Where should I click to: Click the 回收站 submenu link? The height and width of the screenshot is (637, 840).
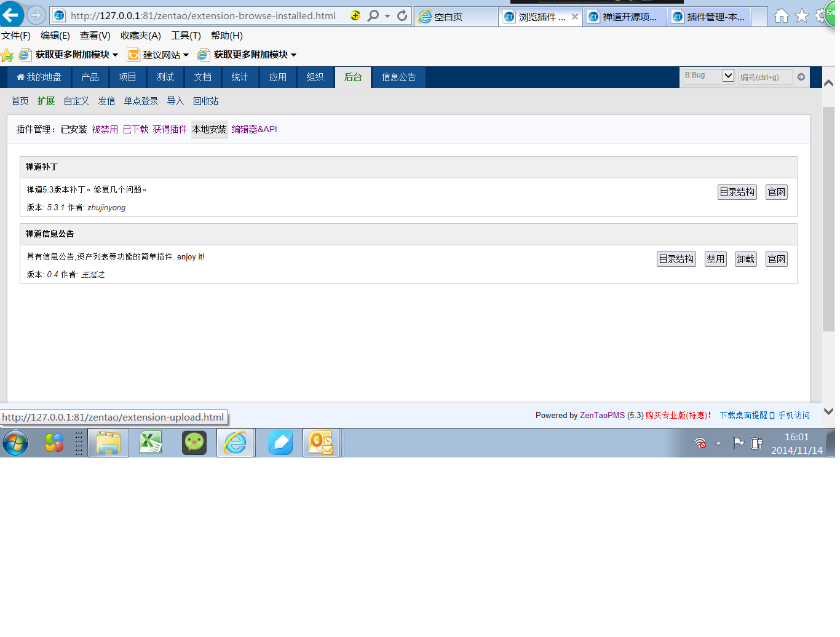(205, 101)
